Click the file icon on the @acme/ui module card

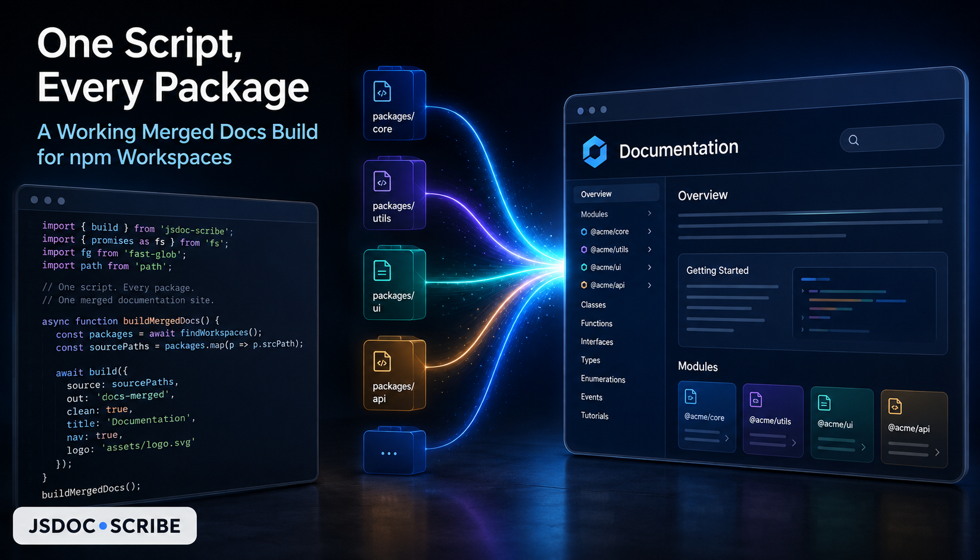click(824, 403)
